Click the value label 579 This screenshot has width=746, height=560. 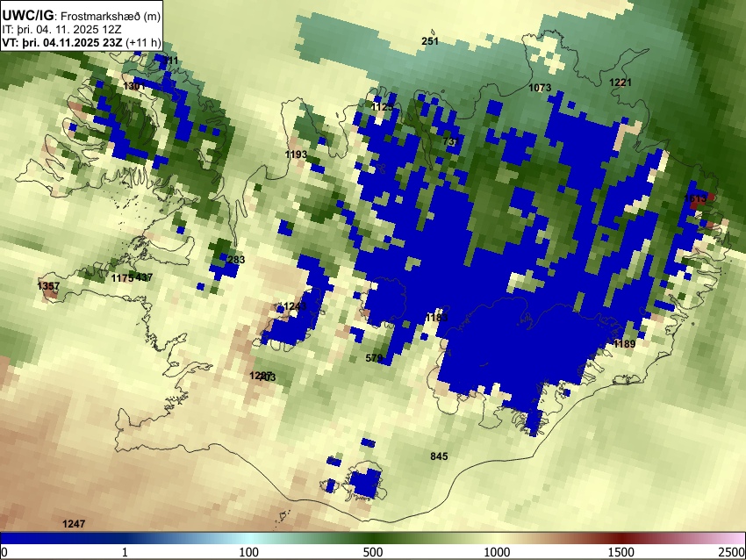click(x=374, y=358)
